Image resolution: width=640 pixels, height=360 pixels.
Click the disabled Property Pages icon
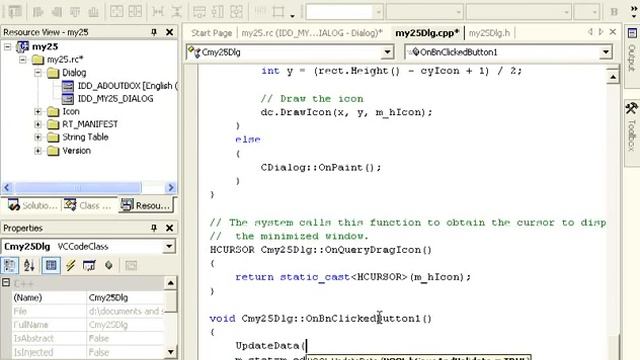click(x=131, y=266)
